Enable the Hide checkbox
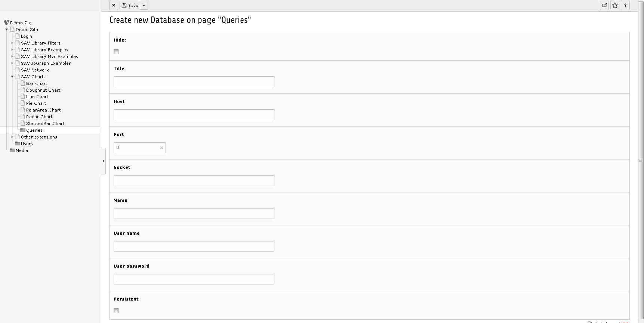Screen dimensions: 644x323 (x=116, y=52)
